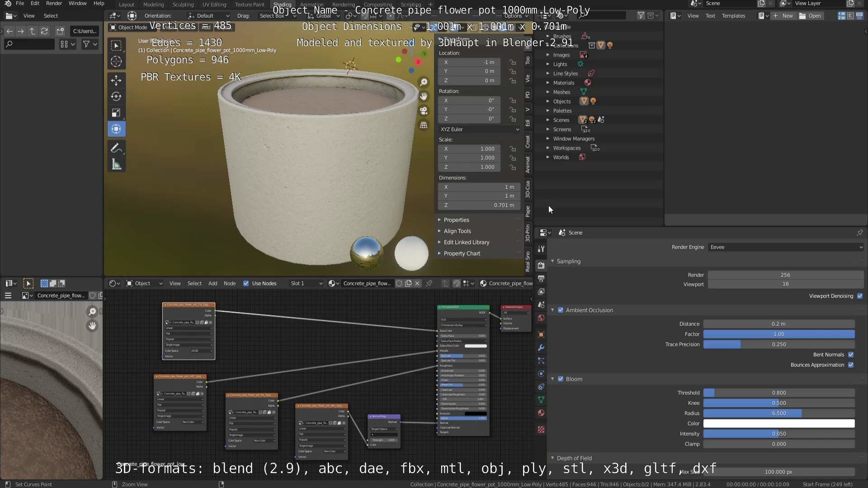Switch to Modeling workspace tab

153,5
